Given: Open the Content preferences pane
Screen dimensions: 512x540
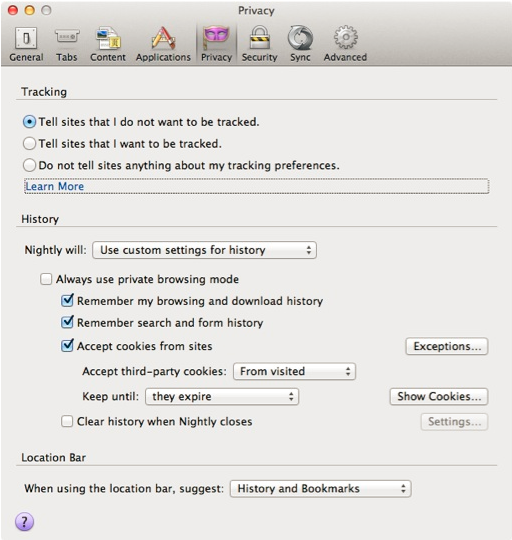Looking at the screenshot, I should pyautogui.click(x=108, y=44).
